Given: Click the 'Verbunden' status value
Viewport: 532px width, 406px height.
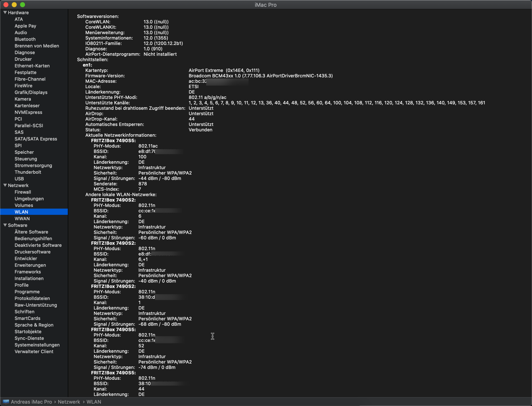Looking at the screenshot, I should point(200,130).
